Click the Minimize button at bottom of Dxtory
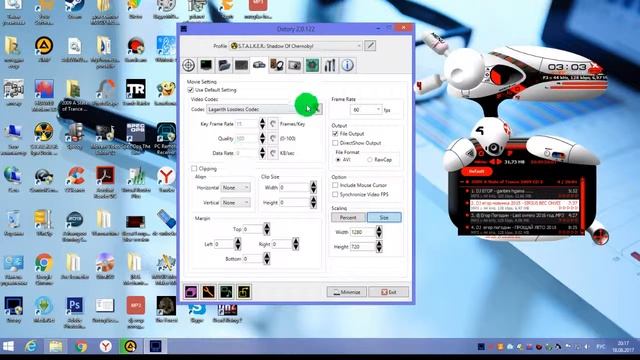The image size is (640, 360). (x=347, y=292)
